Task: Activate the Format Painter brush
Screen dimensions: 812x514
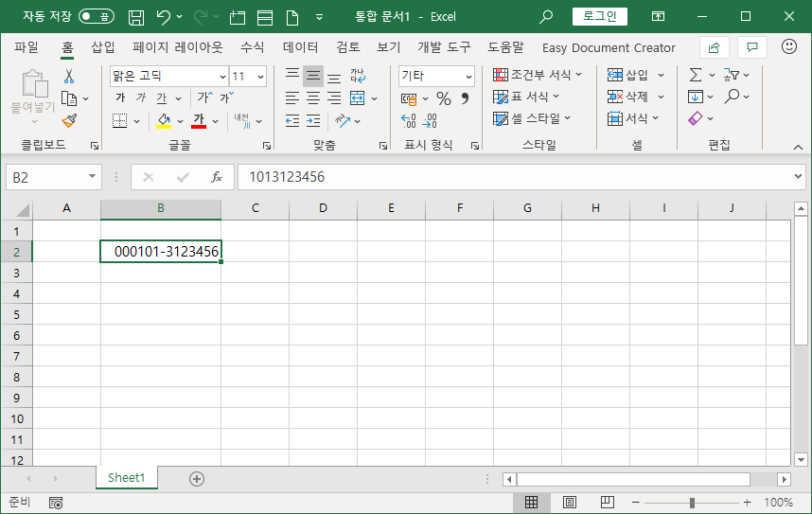Action: click(69, 121)
